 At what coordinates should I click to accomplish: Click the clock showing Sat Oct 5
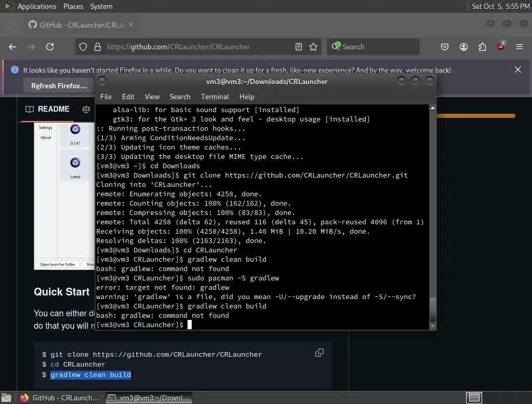tap(501, 6)
